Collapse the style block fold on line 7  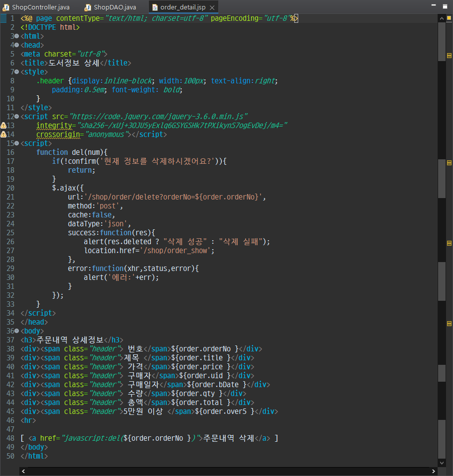coord(17,72)
